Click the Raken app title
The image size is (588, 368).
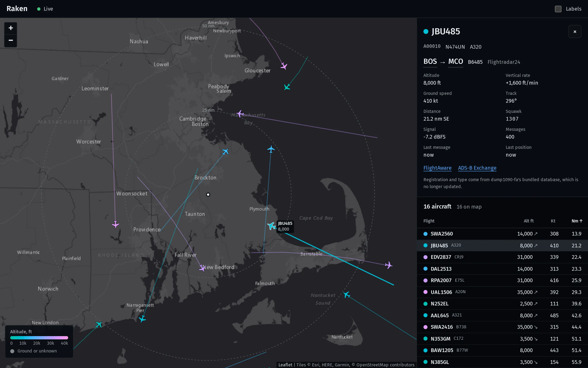(x=17, y=9)
